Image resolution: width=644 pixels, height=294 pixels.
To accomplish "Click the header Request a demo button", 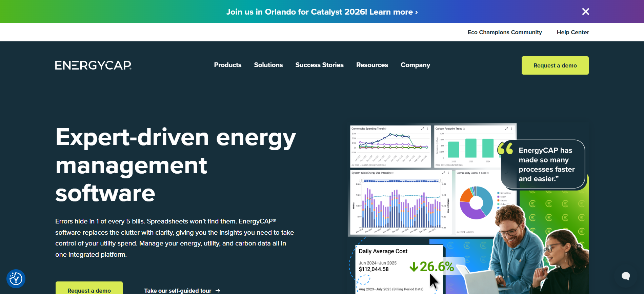I will pos(555,65).
